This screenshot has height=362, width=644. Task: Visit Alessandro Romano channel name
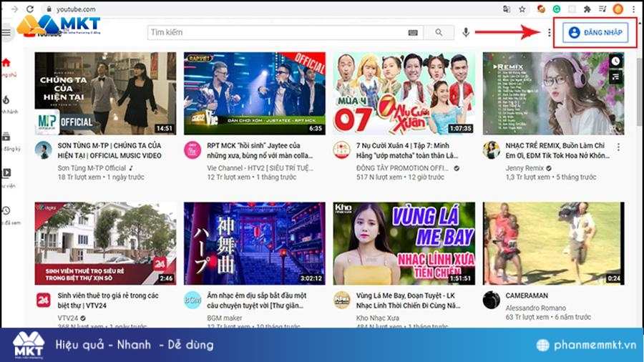(535, 308)
